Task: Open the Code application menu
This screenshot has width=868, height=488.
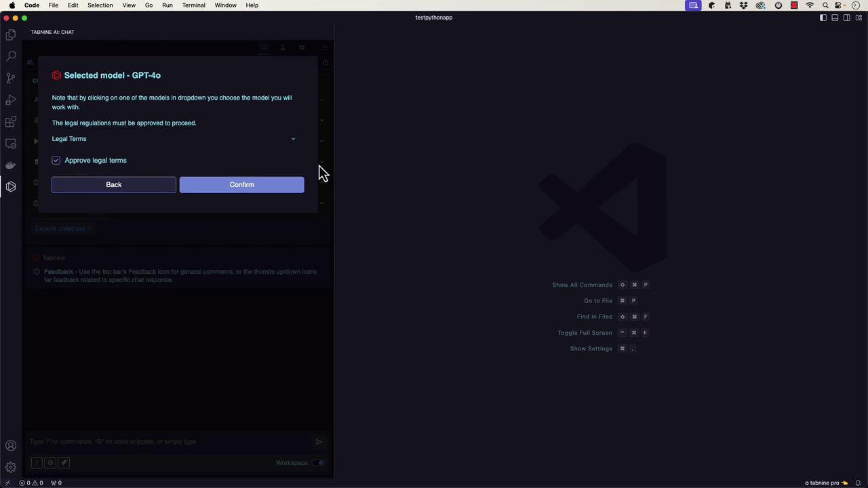Action: (32, 5)
